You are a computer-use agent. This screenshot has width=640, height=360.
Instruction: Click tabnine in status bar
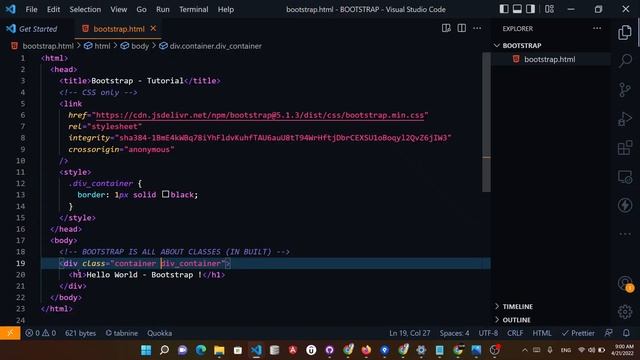pyautogui.click(x=121, y=333)
